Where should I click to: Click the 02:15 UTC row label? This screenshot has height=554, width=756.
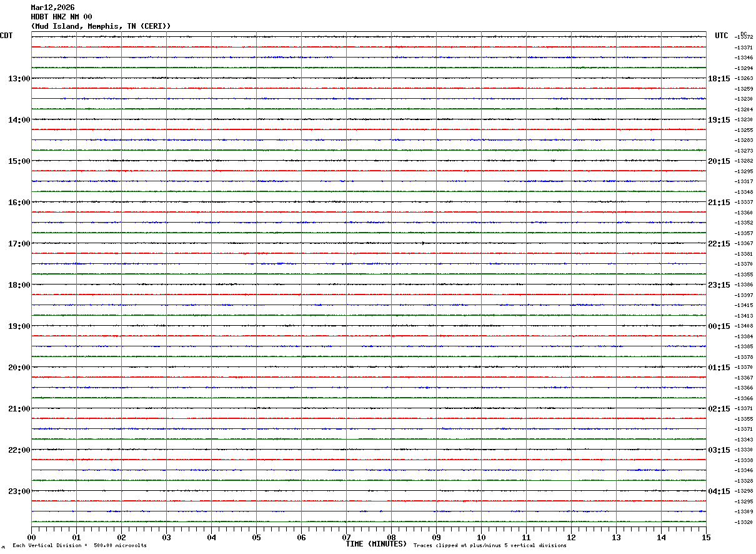click(719, 409)
